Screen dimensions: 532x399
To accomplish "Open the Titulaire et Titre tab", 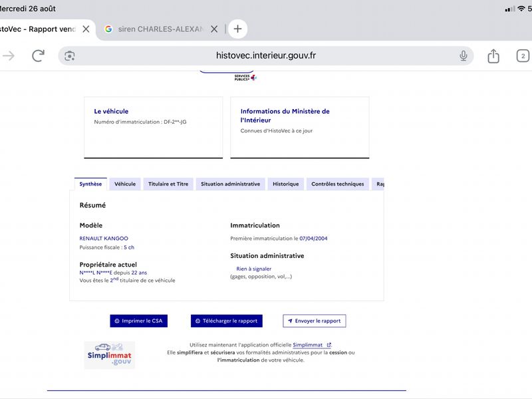I will pos(168,184).
